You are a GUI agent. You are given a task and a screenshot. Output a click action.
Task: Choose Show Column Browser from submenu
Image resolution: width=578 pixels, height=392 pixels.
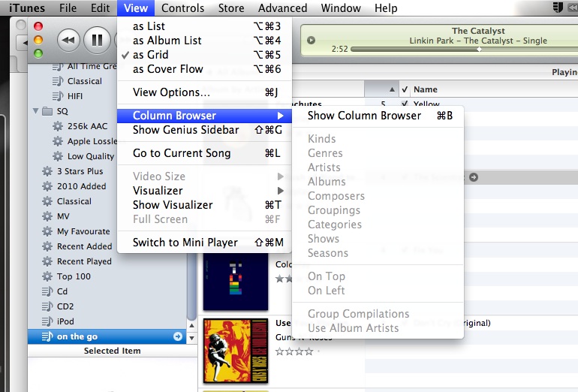[x=378, y=116]
